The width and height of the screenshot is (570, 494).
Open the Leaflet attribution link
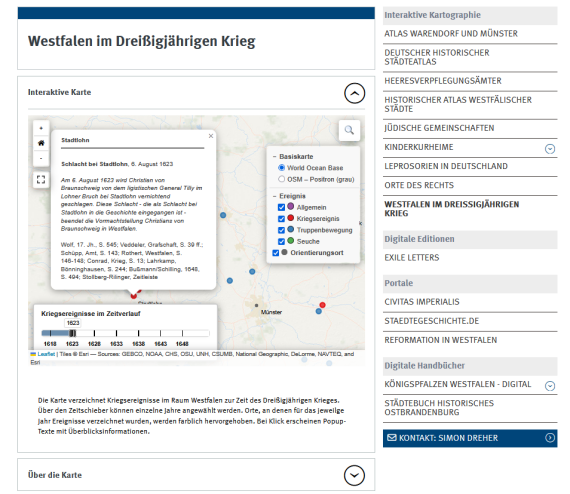(46, 354)
